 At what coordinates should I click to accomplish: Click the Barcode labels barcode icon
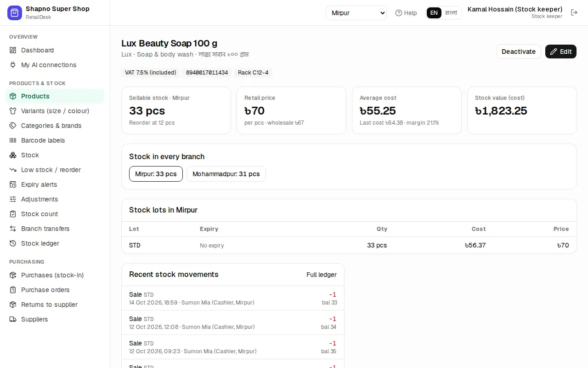(x=13, y=140)
